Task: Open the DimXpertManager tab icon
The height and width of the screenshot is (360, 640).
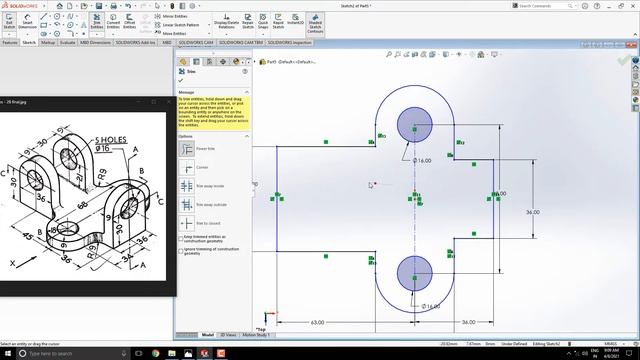Action: tap(222, 62)
